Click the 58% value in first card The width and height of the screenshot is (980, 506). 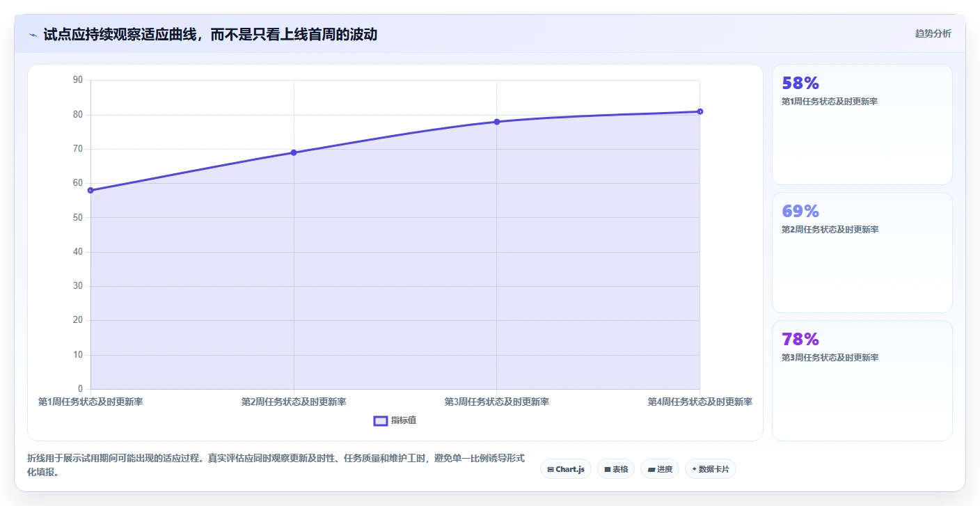point(800,84)
